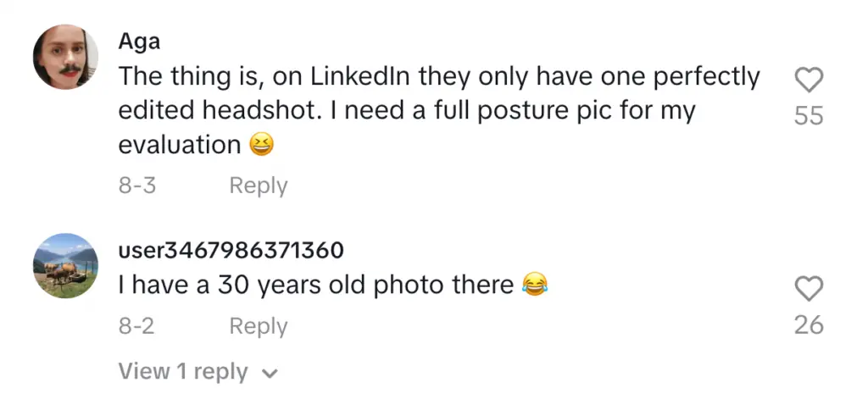Click the word LinkedIn in Aga's comment
Screen dimensions: 868x410
point(361,76)
